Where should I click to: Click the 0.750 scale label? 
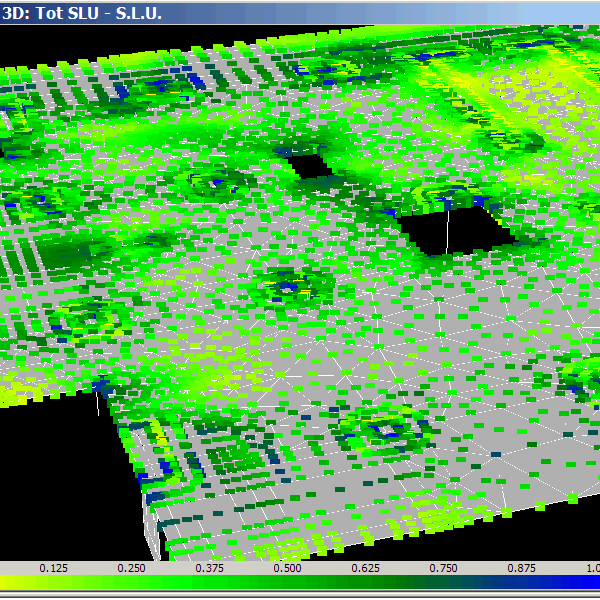point(443,568)
